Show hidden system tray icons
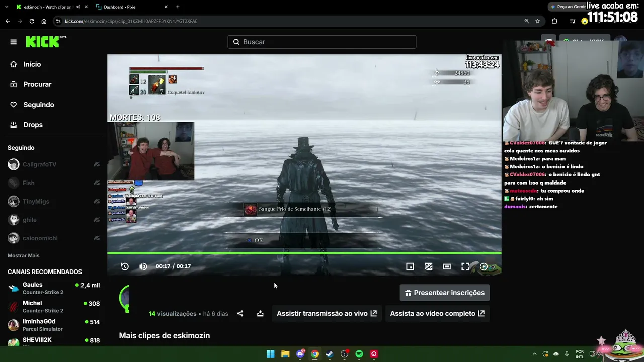Screen dimensions: 644x362 pos(534,354)
